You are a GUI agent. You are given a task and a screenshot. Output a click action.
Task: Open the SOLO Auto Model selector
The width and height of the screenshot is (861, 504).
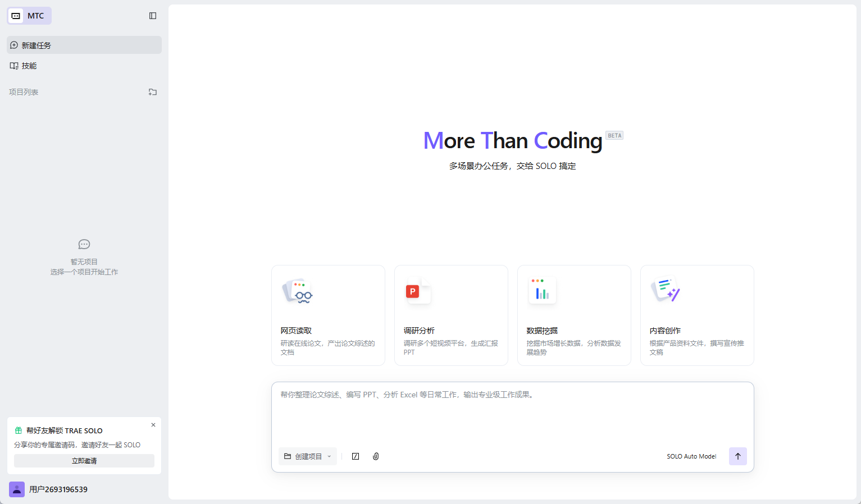point(691,456)
